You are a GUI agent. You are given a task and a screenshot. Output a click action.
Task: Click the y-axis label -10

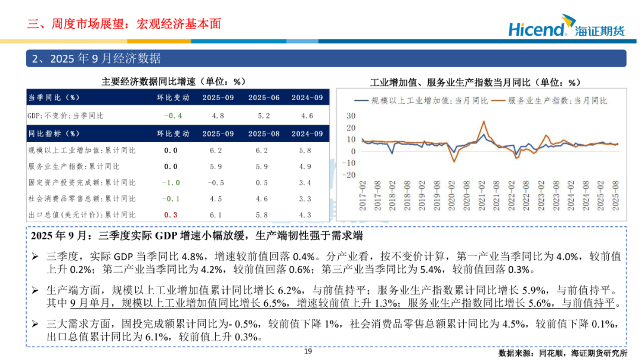tap(349, 163)
